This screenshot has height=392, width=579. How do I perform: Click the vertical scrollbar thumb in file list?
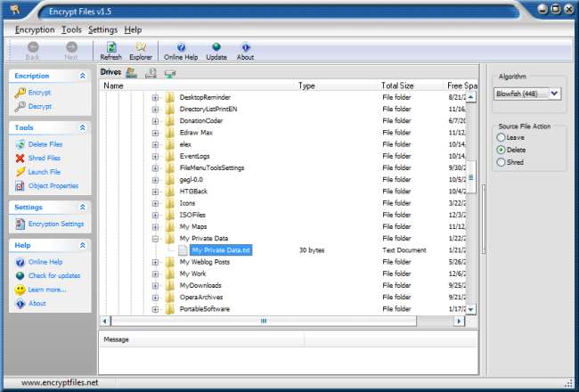point(471,177)
